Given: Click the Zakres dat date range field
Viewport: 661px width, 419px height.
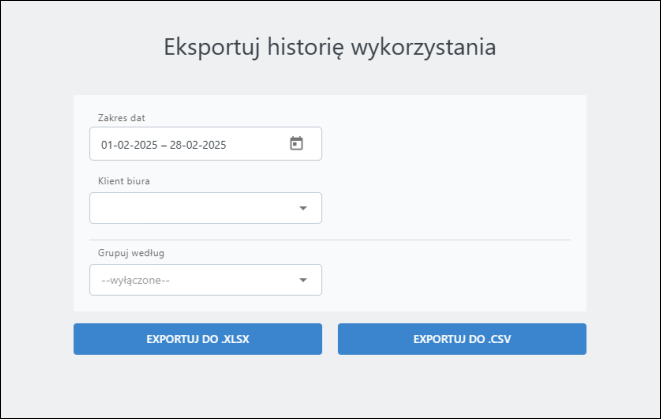Looking at the screenshot, I should tap(190, 144).
